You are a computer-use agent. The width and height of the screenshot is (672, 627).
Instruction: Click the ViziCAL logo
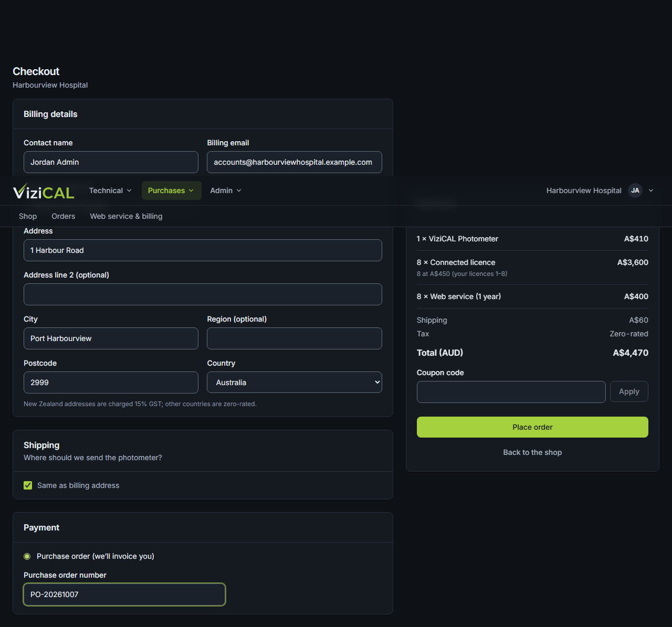44,191
